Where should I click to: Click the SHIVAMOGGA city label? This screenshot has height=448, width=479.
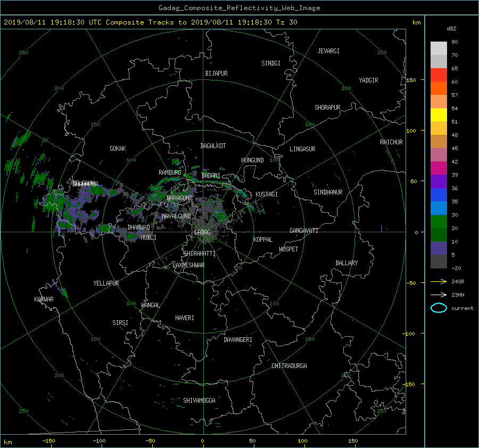tap(199, 401)
